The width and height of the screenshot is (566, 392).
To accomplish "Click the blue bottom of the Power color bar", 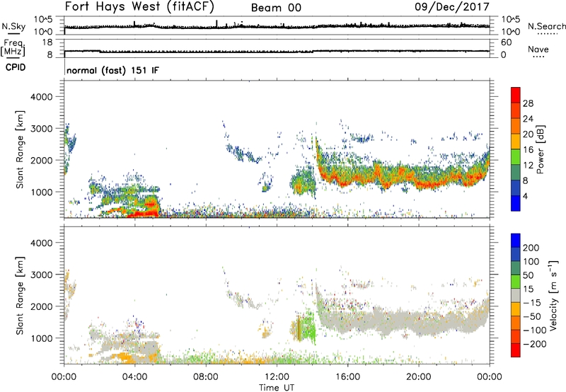I will point(516,204).
